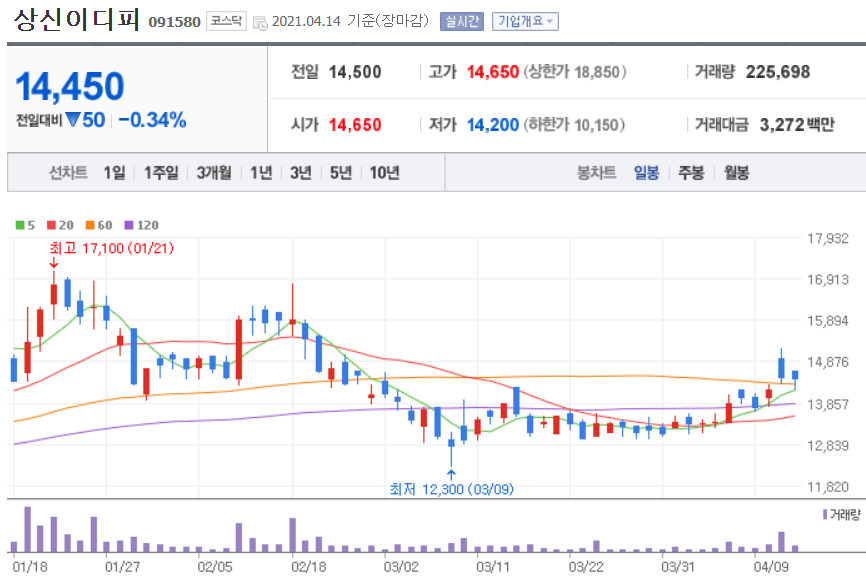Click the orange 60-day moving average swatch
Viewport: 866px width, 581px height.
[x=90, y=225]
